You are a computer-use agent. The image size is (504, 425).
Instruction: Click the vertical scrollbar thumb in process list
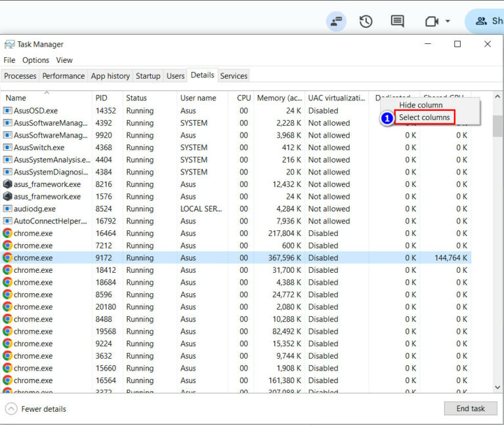(x=497, y=126)
